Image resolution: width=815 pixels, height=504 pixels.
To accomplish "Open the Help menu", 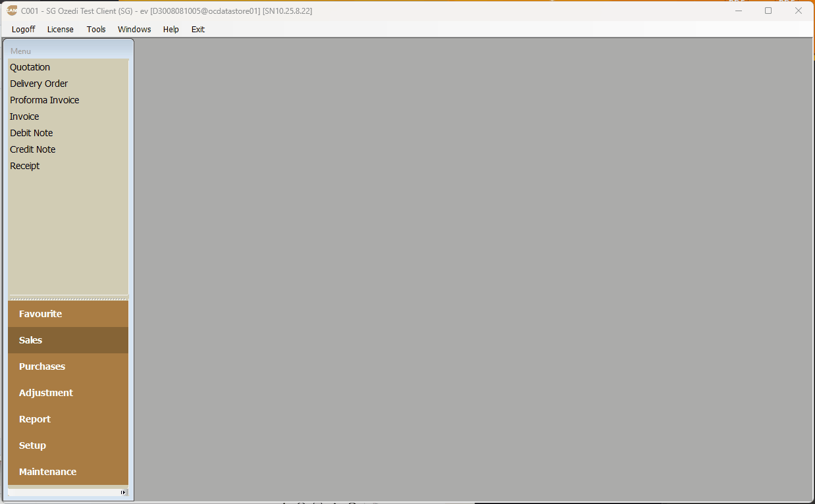I will pyautogui.click(x=171, y=30).
